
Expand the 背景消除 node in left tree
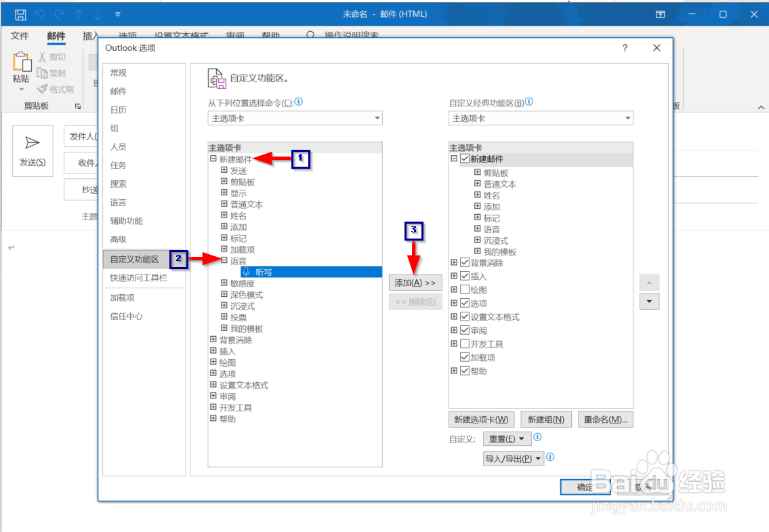213,339
